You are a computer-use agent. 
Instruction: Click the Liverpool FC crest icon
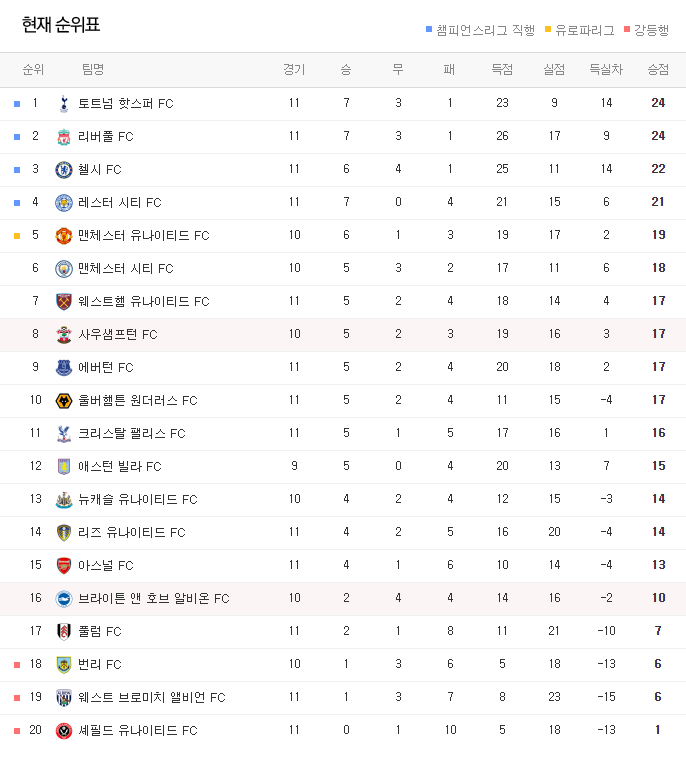64,137
